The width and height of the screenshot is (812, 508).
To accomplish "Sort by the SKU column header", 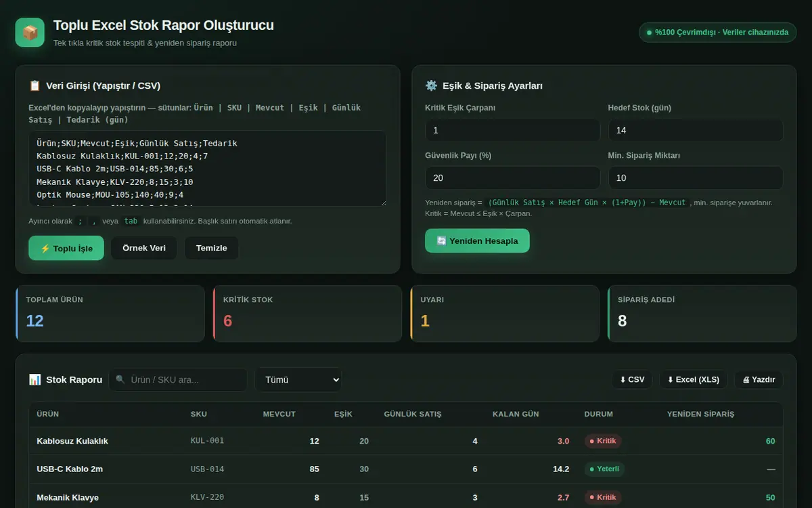I will pyautogui.click(x=199, y=414).
